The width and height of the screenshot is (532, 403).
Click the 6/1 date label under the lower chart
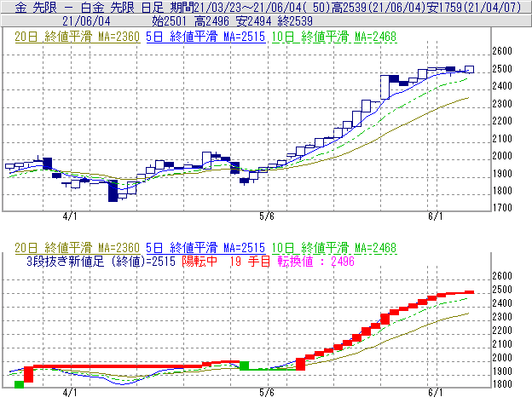(x=436, y=393)
